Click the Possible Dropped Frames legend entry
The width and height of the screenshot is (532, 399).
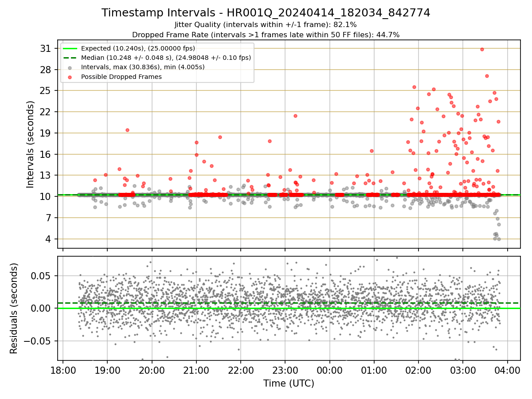click(121, 77)
